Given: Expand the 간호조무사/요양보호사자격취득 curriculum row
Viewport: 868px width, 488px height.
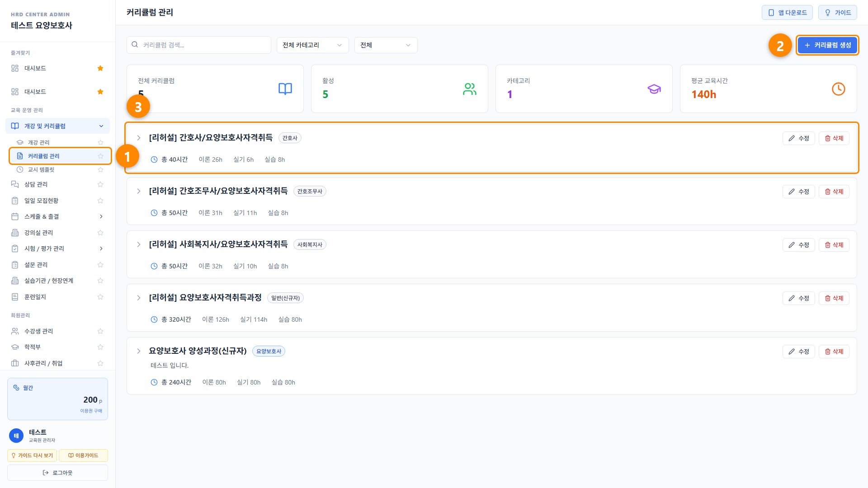Looking at the screenshot, I should (139, 191).
